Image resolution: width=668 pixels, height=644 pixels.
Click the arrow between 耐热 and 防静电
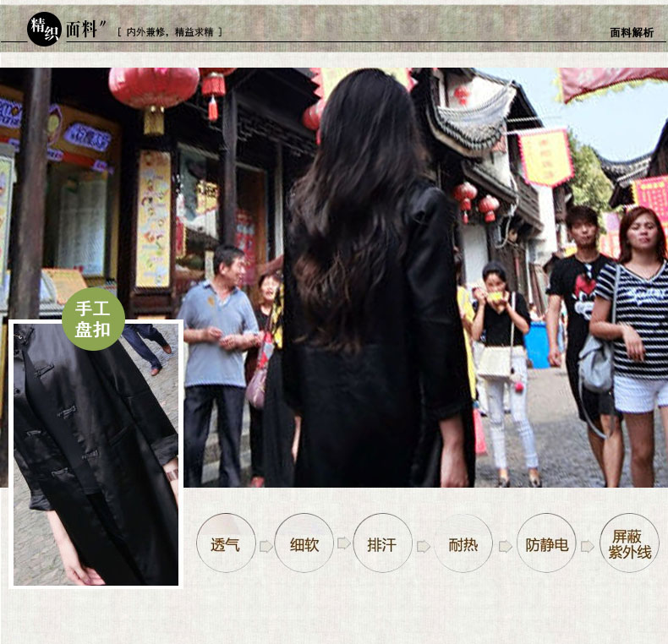point(505,546)
